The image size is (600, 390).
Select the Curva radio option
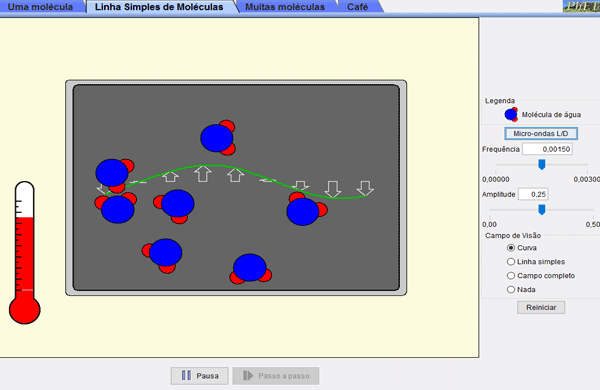tap(511, 248)
